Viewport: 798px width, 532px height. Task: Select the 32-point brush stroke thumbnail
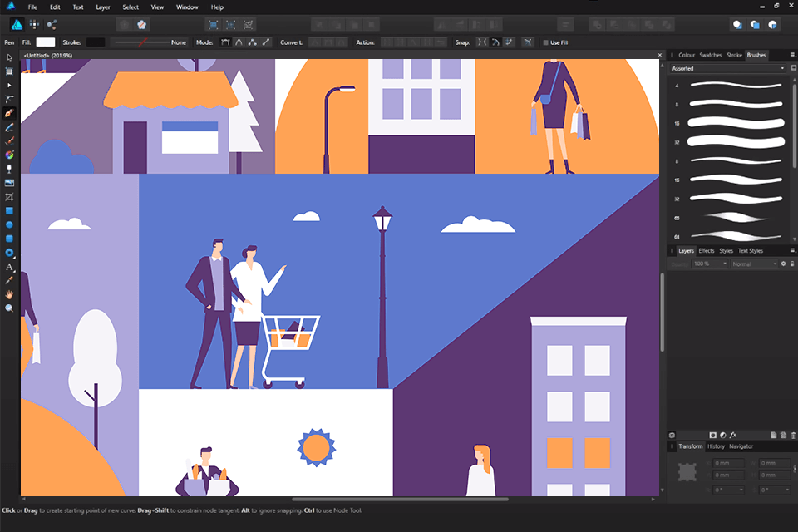[731, 140]
